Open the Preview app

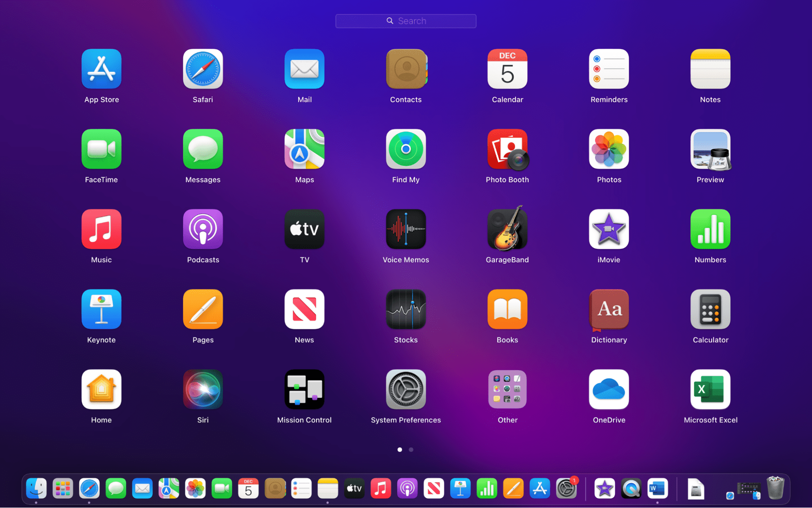point(710,149)
